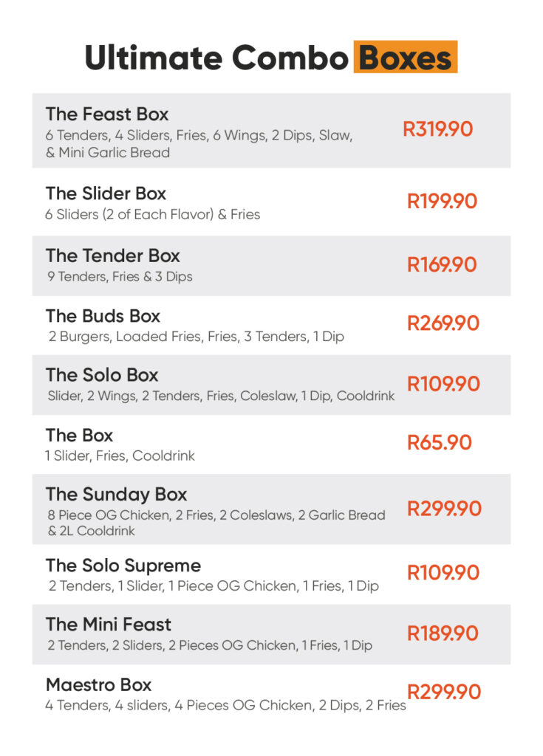Select the R65.90 price
This screenshot has height=756, width=543.
click(x=439, y=442)
